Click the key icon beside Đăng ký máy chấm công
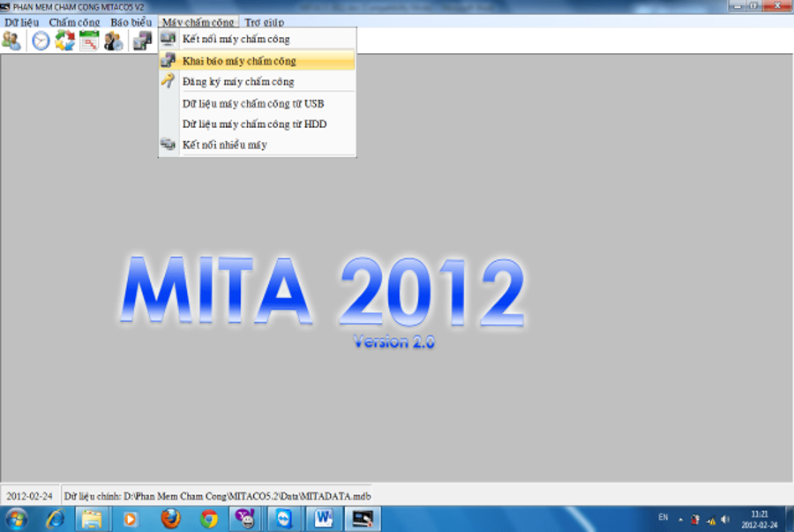The image size is (794, 532). (x=168, y=81)
